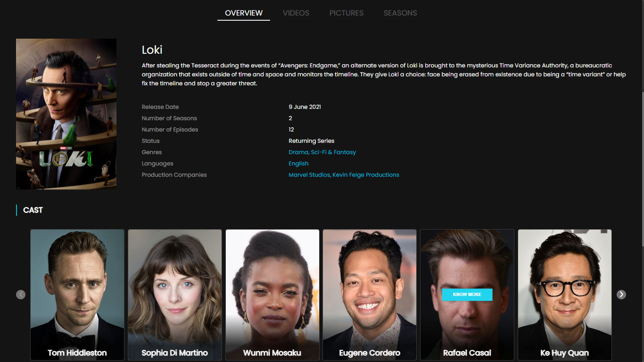The width and height of the screenshot is (644, 362).
Task: Click the Loki poster image
Action: click(x=66, y=114)
